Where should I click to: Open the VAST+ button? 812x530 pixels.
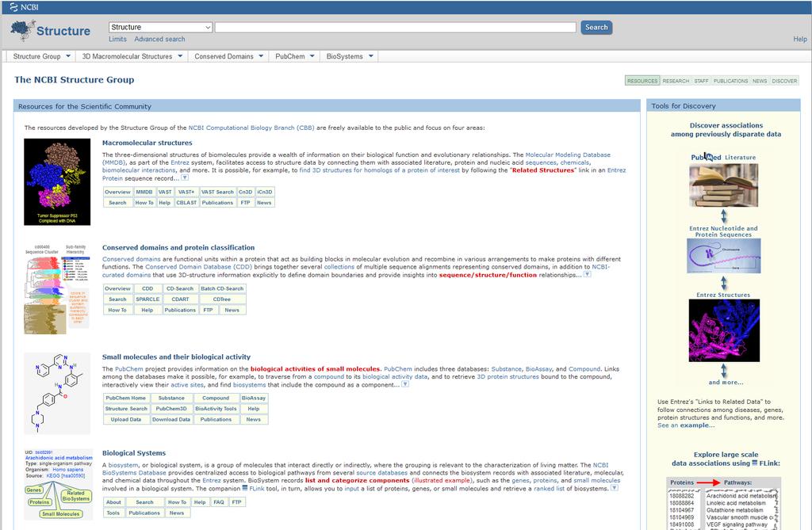coord(186,192)
